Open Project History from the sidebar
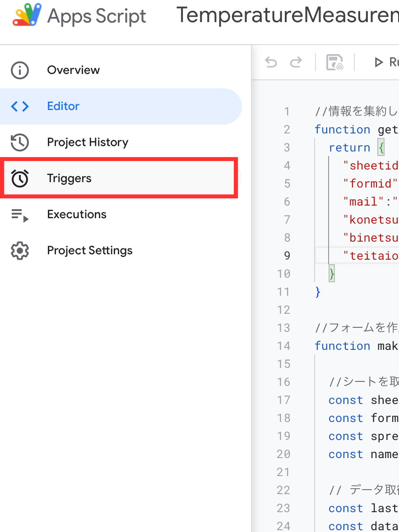Image resolution: width=399 pixels, height=532 pixels. (x=88, y=142)
